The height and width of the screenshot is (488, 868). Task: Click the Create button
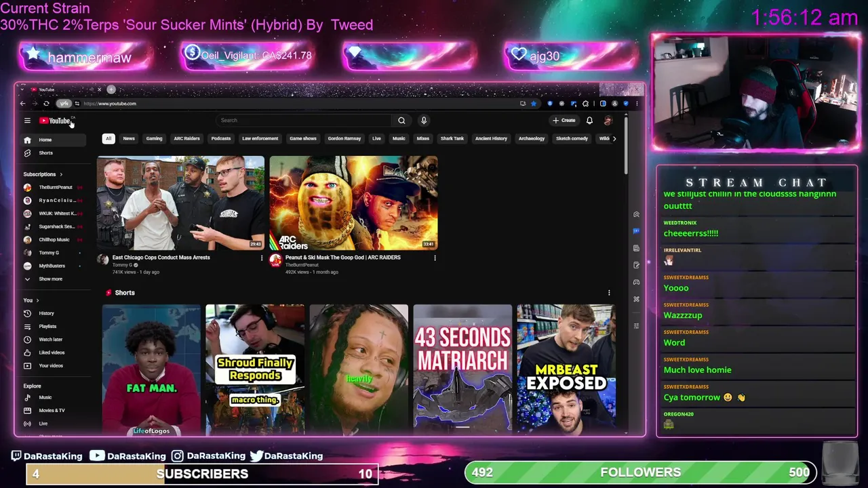(x=564, y=121)
